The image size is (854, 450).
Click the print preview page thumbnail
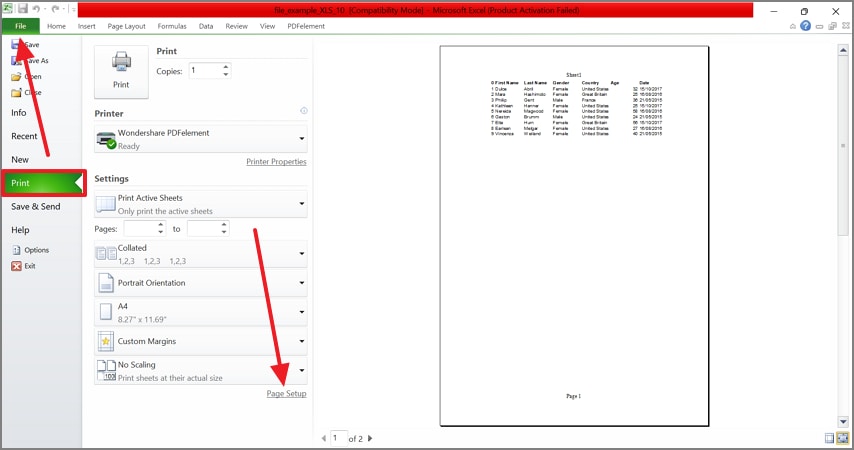click(574, 236)
